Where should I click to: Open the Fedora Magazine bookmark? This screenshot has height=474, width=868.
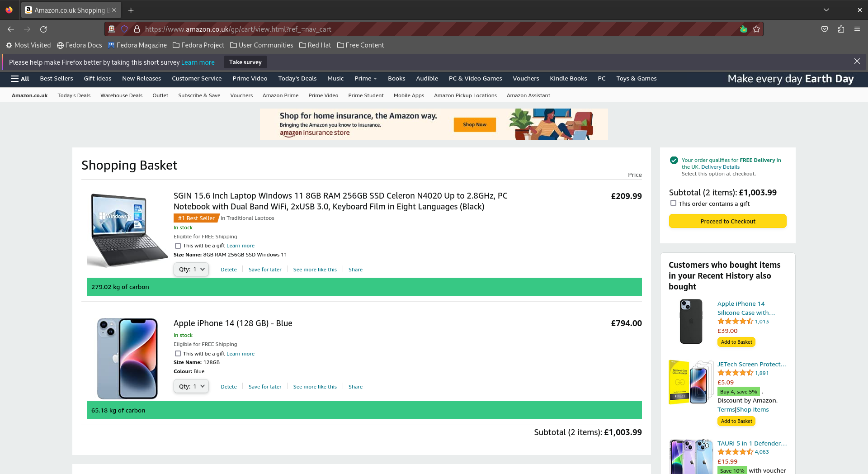pyautogui.click(x=137, y=45)
